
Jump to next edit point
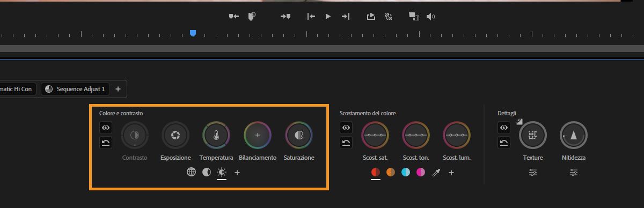click(x=346, y=17)
